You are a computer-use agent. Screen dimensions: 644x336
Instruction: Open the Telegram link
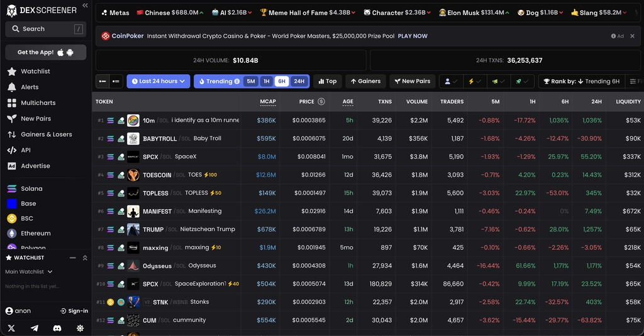[x=35, y=328]
